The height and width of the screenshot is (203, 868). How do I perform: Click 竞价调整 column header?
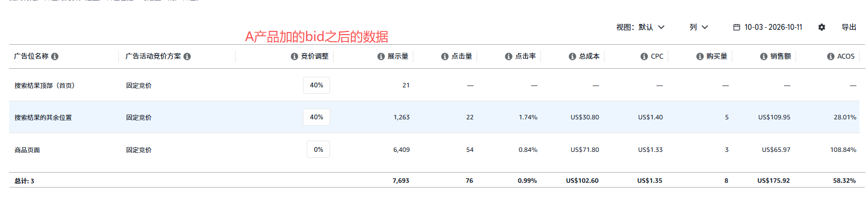(315, 56)
